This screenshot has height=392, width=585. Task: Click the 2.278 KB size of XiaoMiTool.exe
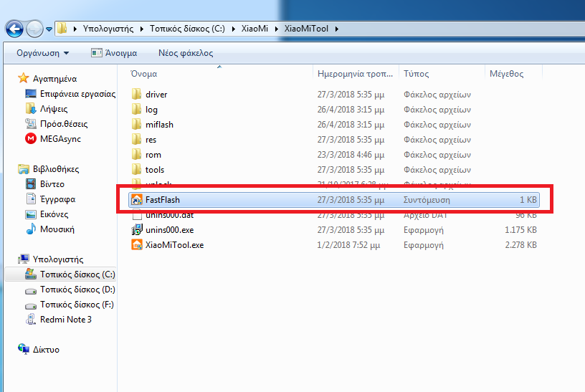pyautogui.click(x=520, y=245)
